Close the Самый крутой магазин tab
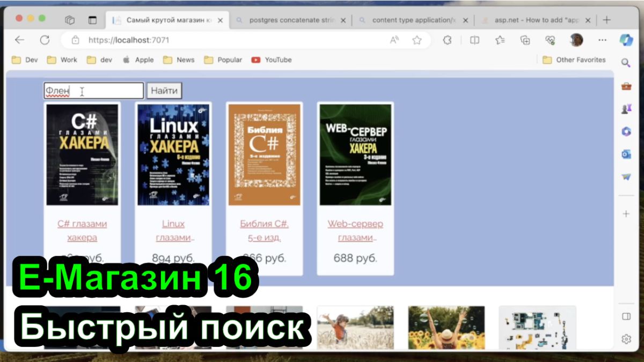Viewport: 644px width, 362px height. 220,20
